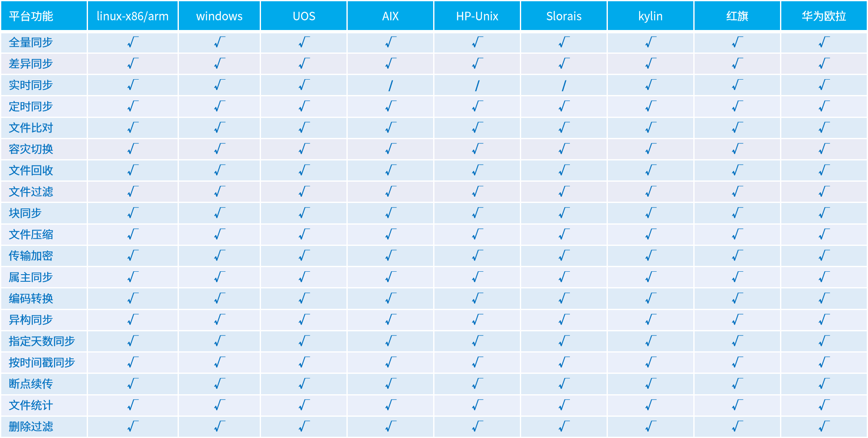Click the 实时同步 slash mark under AIX
The image size is (868, 438).
tap(390, 85)
